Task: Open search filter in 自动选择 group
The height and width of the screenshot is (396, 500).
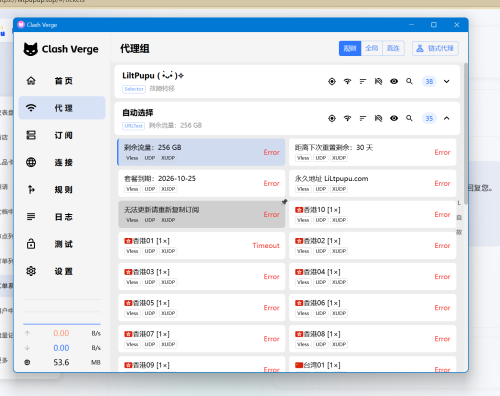Action: [409, 118]
